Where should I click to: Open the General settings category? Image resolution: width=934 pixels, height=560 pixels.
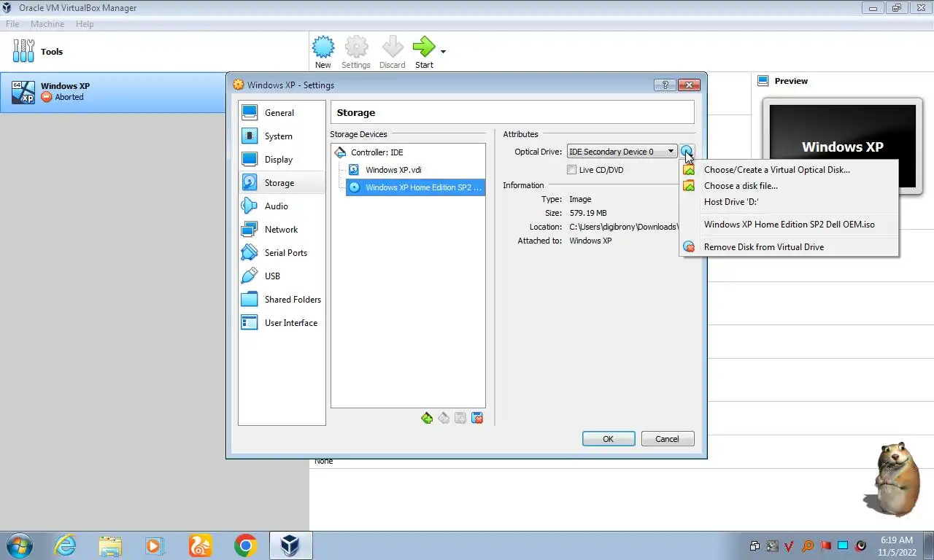282,112
